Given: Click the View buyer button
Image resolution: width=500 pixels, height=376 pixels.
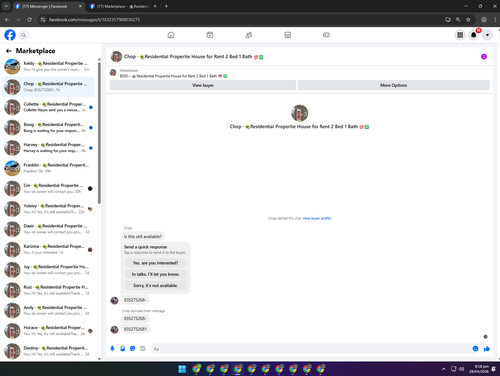Looking at the screenshot, I should pyautogui.click(x=203, y=85).
